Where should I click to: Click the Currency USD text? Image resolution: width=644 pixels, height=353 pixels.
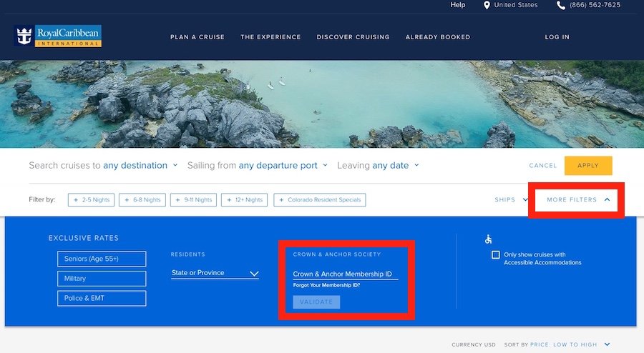click(x=474, y=345)
